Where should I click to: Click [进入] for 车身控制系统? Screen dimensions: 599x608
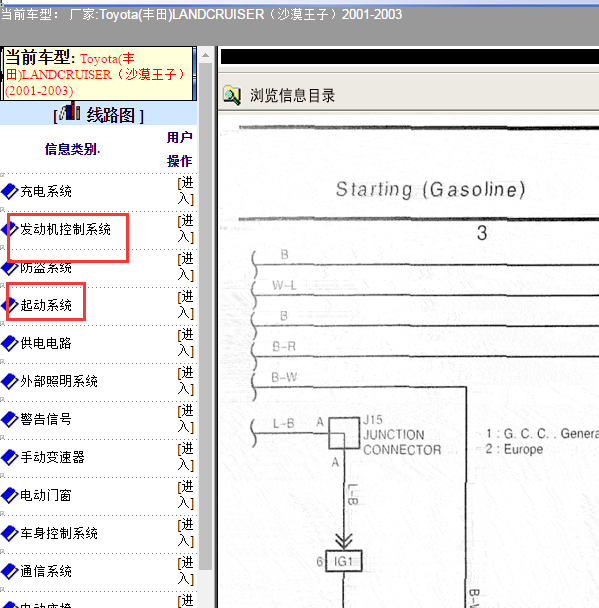(186, 533)
